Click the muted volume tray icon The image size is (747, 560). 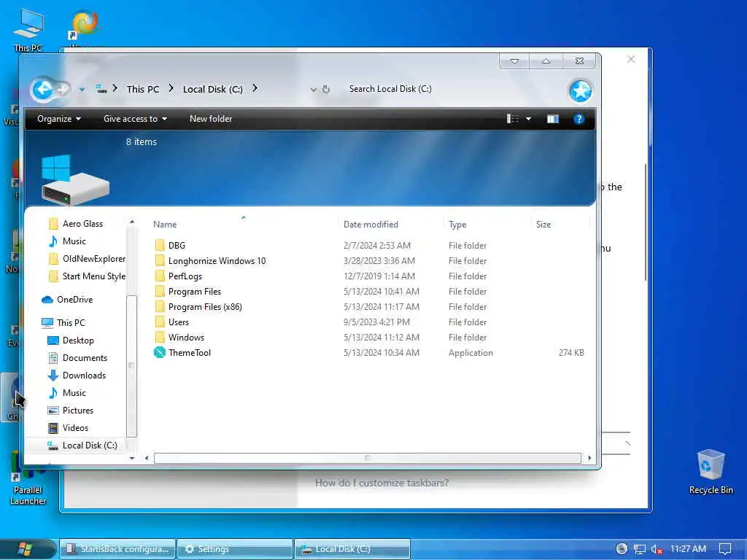[x=657, y=549]
